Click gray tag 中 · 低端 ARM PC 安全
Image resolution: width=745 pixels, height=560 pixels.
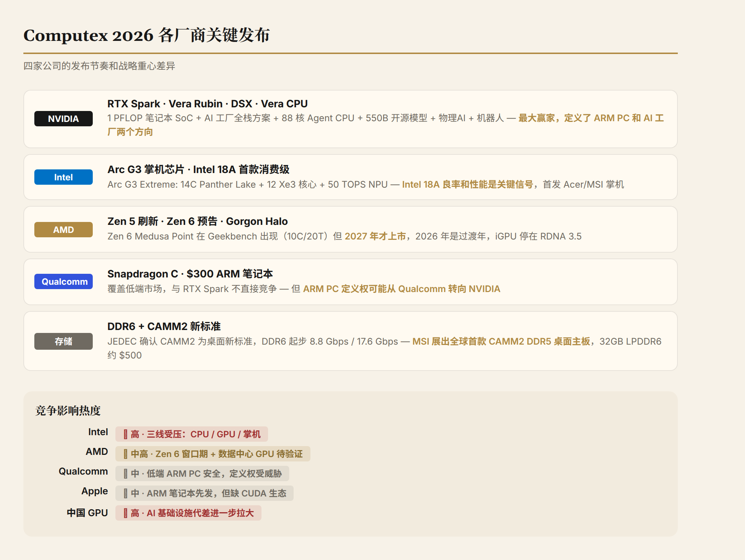[x=202, y=473]
